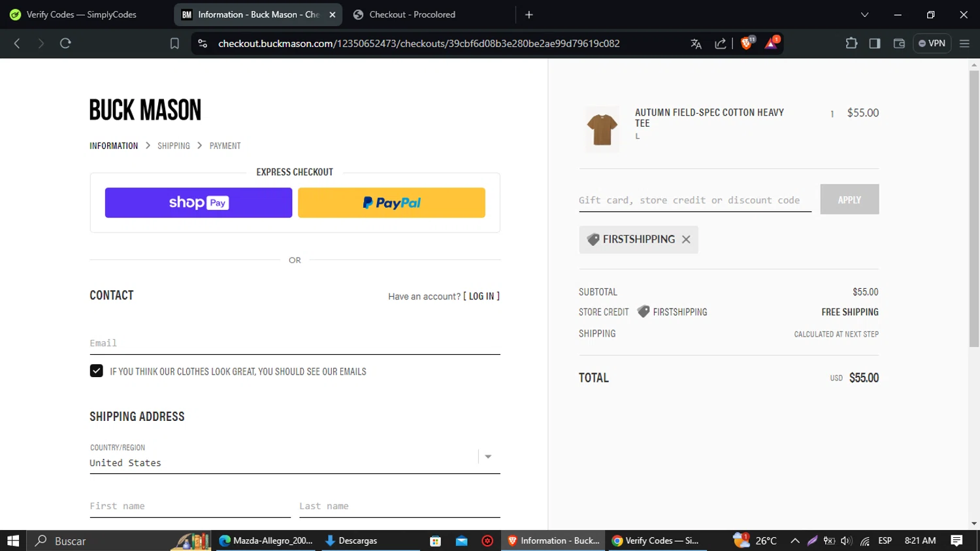Screen dimensions: 980x551
Task: Switch to Verify Codes Chrome taskbar window
Action: (x=657, y=541)
